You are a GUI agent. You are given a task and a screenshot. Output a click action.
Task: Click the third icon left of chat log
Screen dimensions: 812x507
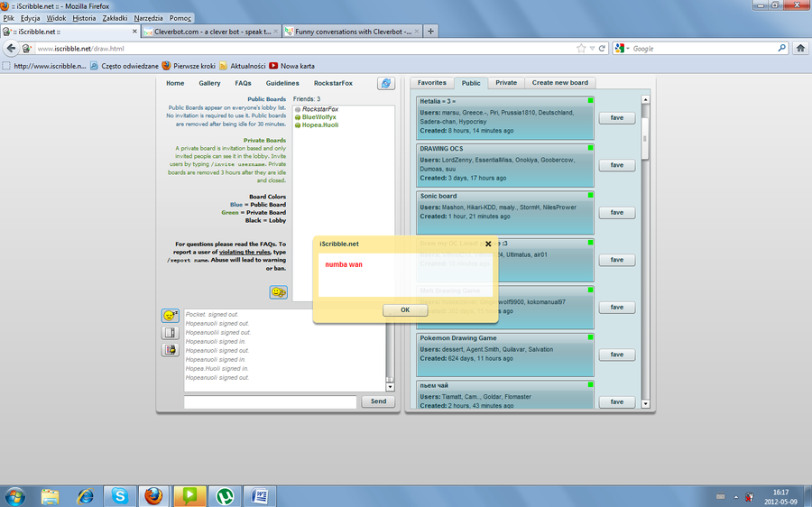click(170, 349)
